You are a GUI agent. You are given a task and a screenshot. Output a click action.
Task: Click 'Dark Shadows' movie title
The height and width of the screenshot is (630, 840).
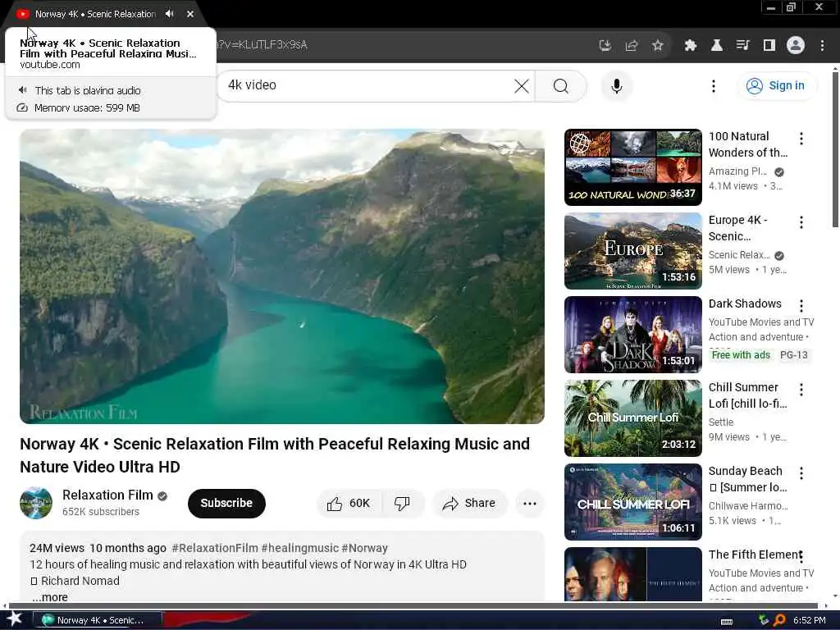click(745, 304)
